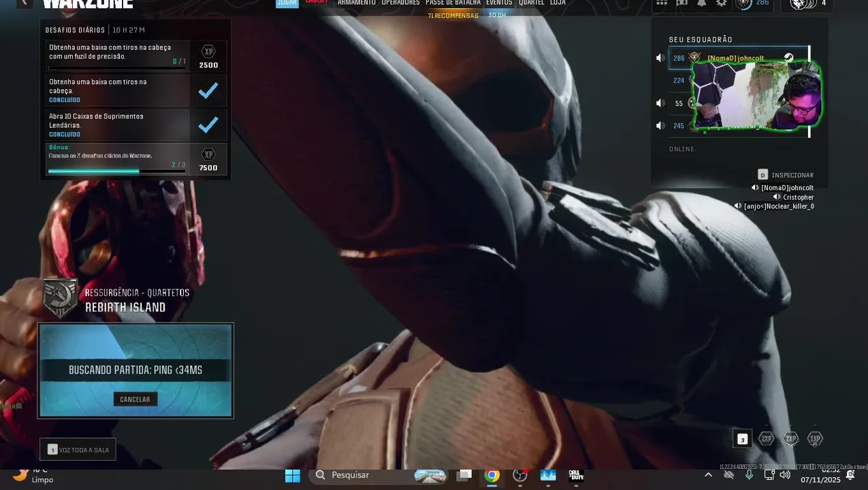Click the webcam overlay thumbnail
Viewport: 868px width, 490px height.
coord(756,95)
